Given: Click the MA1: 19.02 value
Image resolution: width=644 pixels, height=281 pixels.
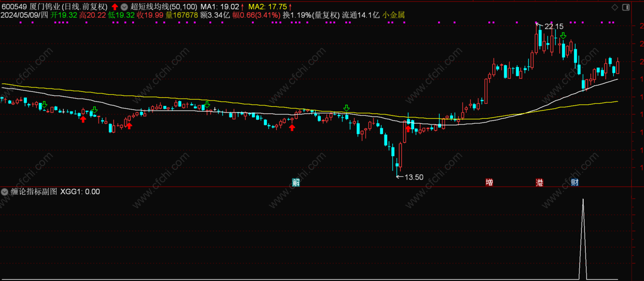Looking at the screenshot, I should 219,7.
